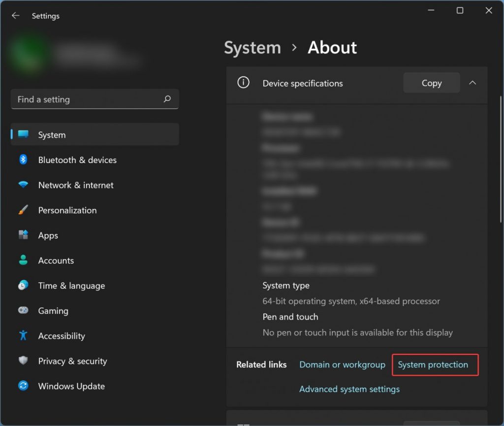Click the back arrow icon in Settings
This screenshot has height=426, width=504.
(x=15, y=16)
